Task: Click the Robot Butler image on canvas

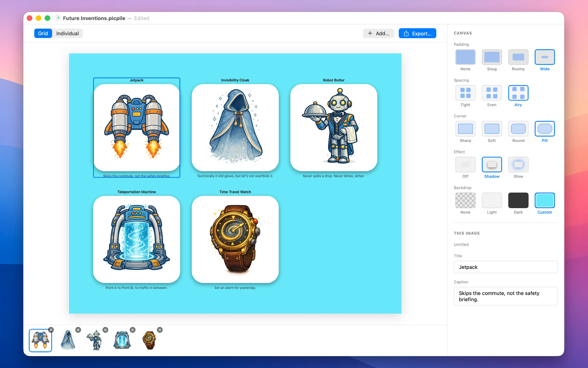Action: click(x=334, y=128)
